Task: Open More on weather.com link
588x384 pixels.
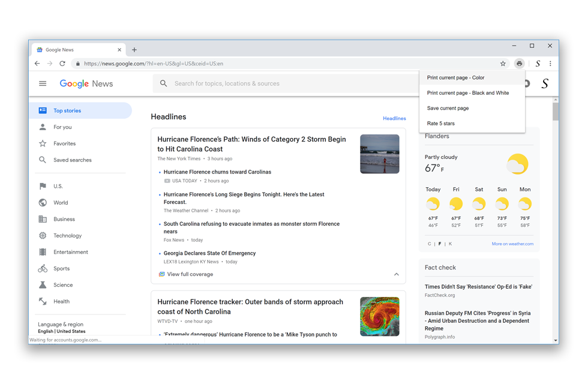Action: click(512, 244)
